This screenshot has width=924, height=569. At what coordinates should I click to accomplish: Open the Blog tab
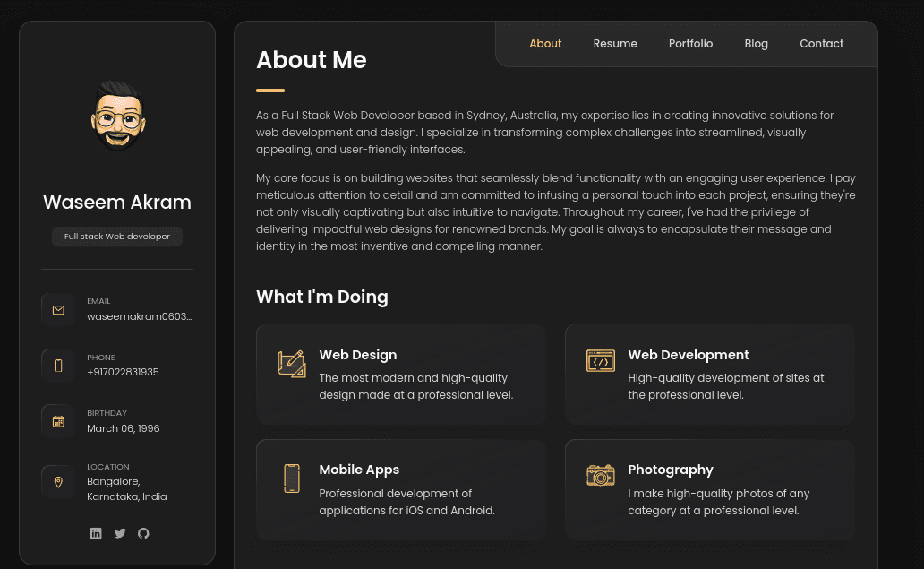[x=756, y=44]
